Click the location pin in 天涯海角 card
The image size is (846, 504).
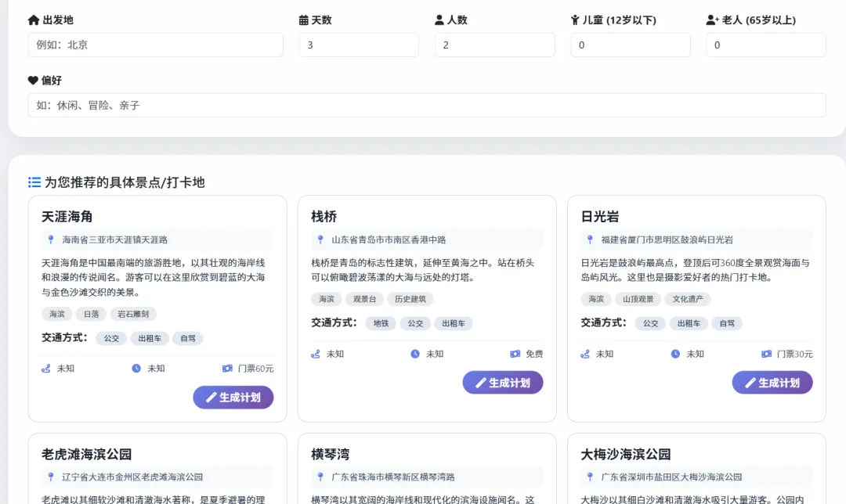51,239
